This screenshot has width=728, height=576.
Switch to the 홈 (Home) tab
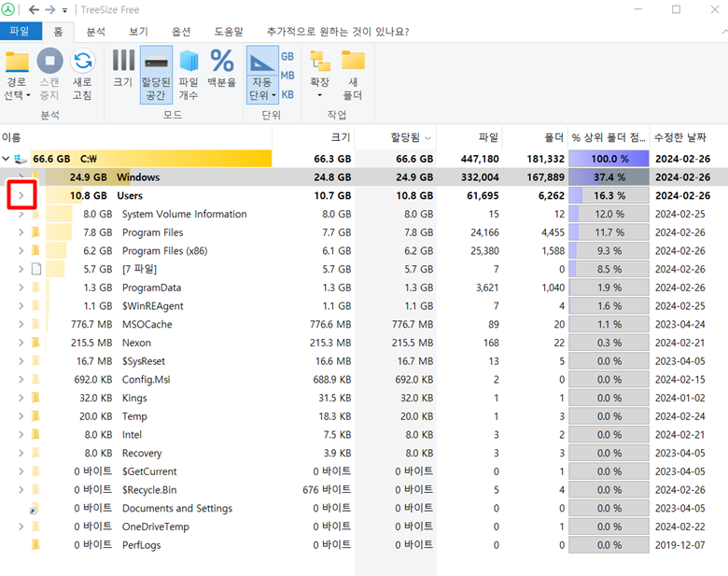coord(58,31)
